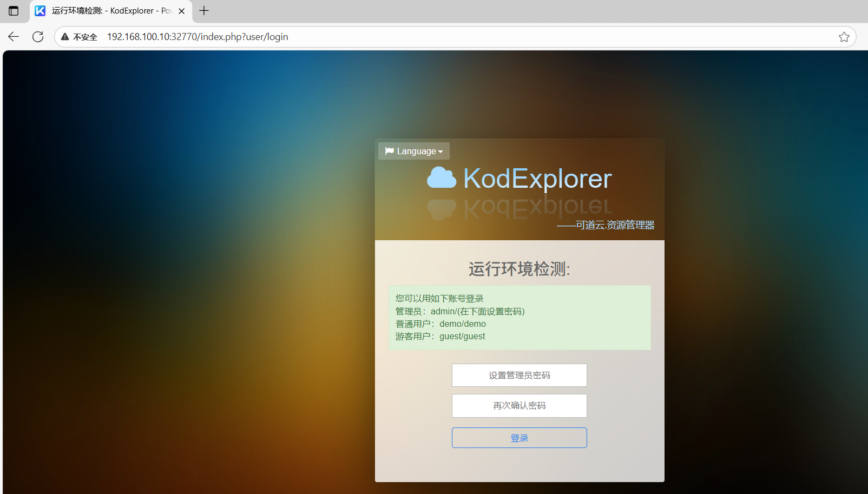The image size is (868, 494).
Task: Click the 运行环境检测 heading
Action: pos(519,269)
